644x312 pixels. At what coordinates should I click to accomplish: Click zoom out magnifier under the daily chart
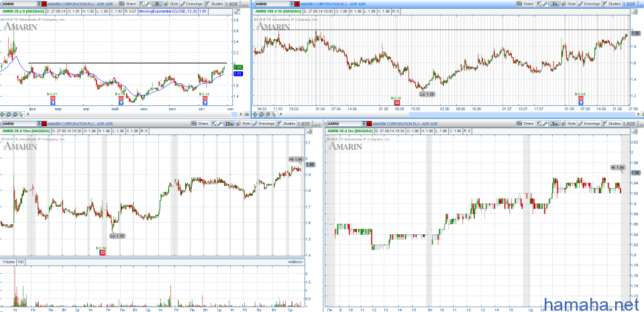pos(15,115)
